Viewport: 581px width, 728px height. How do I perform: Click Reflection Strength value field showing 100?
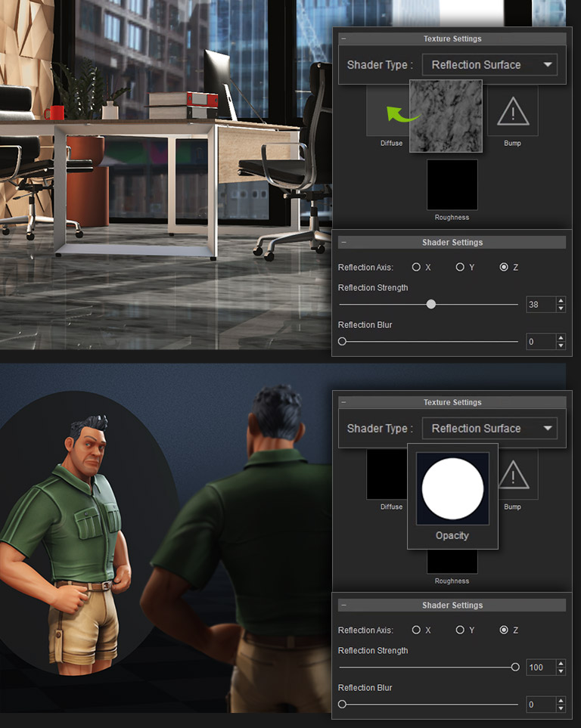(540, 668)
